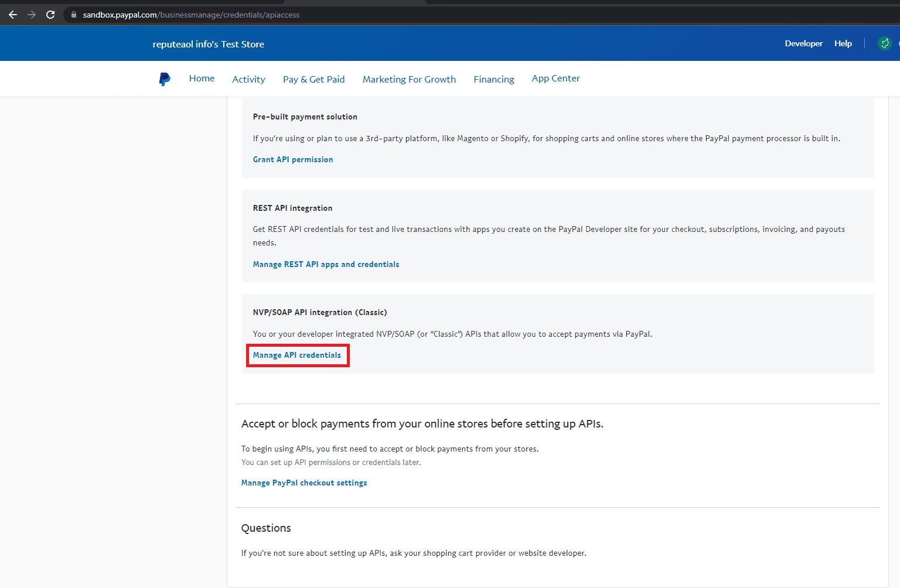Open the green notification icon in header
Image resolution: width=900 pixels, height=588 pixels.
click(x=885, y=43)
